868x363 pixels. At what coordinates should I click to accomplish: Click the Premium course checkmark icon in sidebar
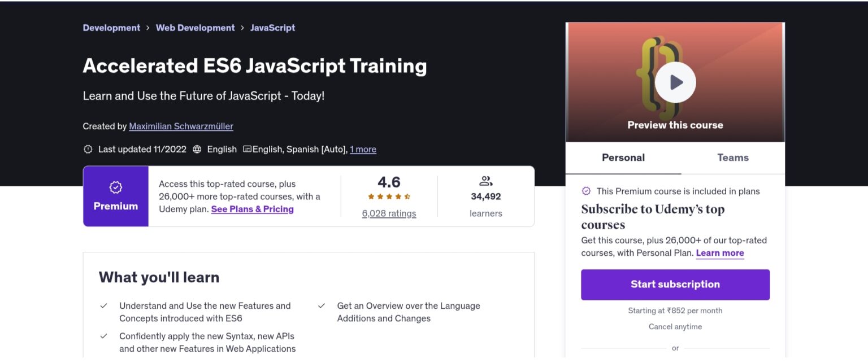[x=586, y=191]
